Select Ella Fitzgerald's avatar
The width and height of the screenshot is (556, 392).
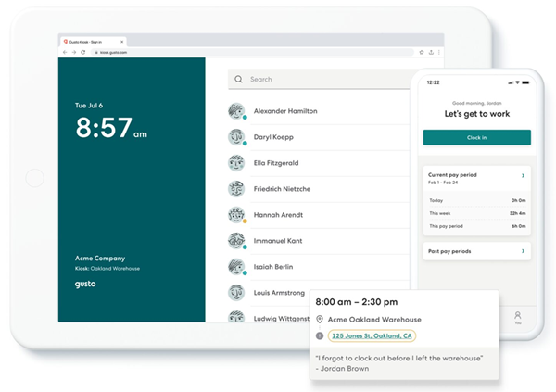point(236,163)
